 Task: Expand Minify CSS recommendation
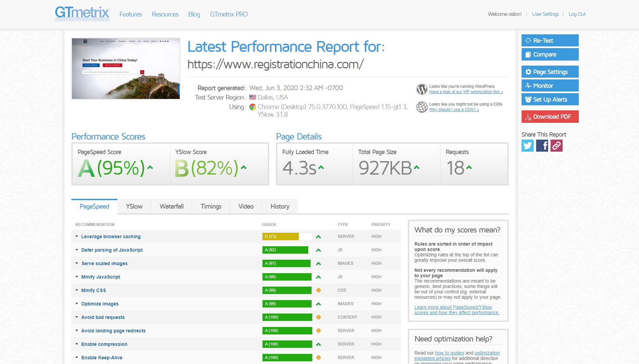click(94, 290)
